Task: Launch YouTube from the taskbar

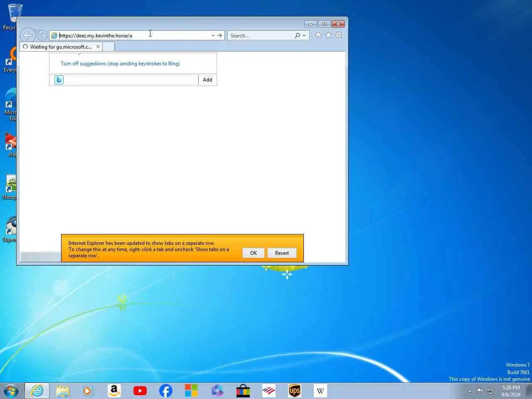Action: [140, 391]
